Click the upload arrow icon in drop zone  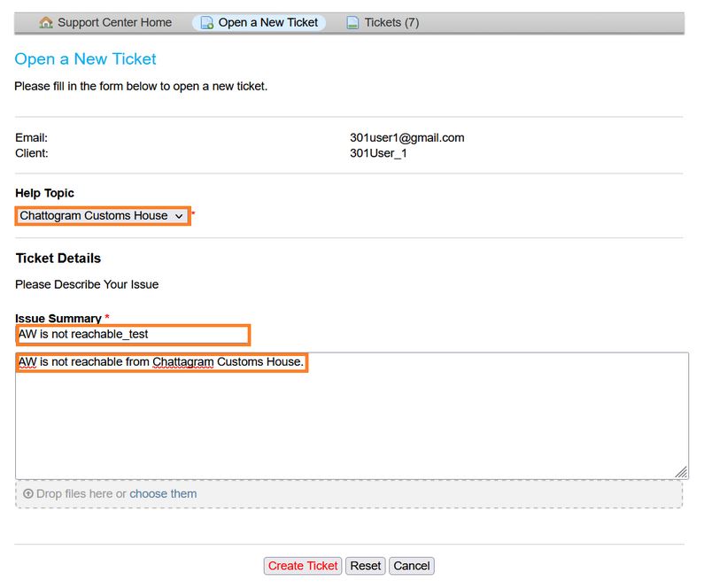[x=28, y=494]
